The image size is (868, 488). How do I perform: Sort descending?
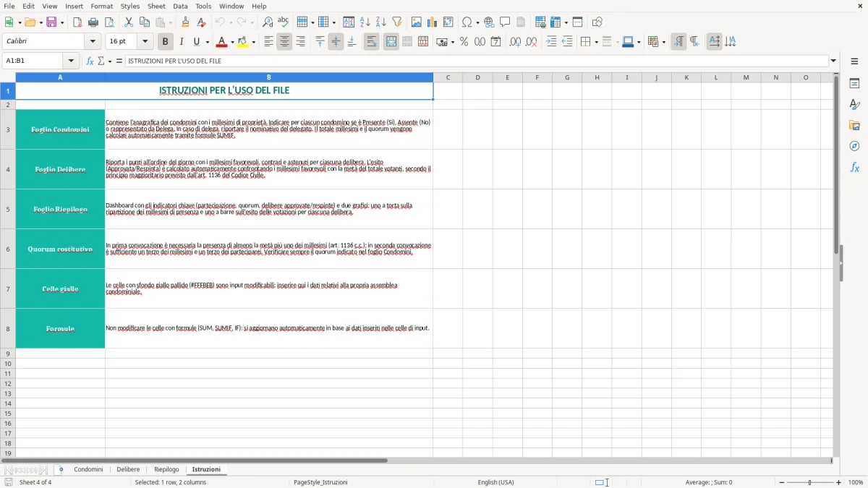tap(381, 22)
